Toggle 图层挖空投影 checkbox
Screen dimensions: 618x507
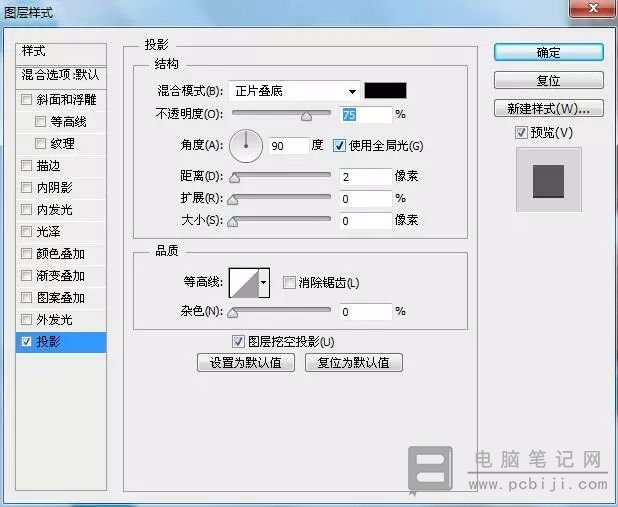[238, 341]
